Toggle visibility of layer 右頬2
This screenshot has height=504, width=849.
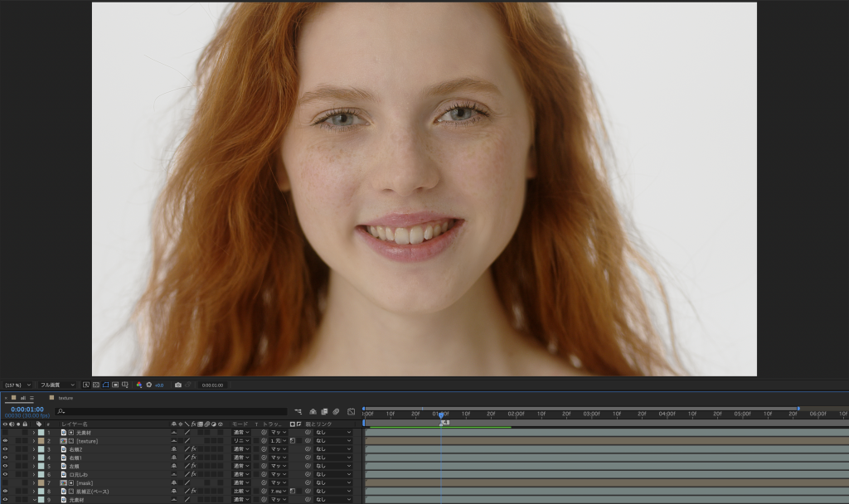point(5,449)
